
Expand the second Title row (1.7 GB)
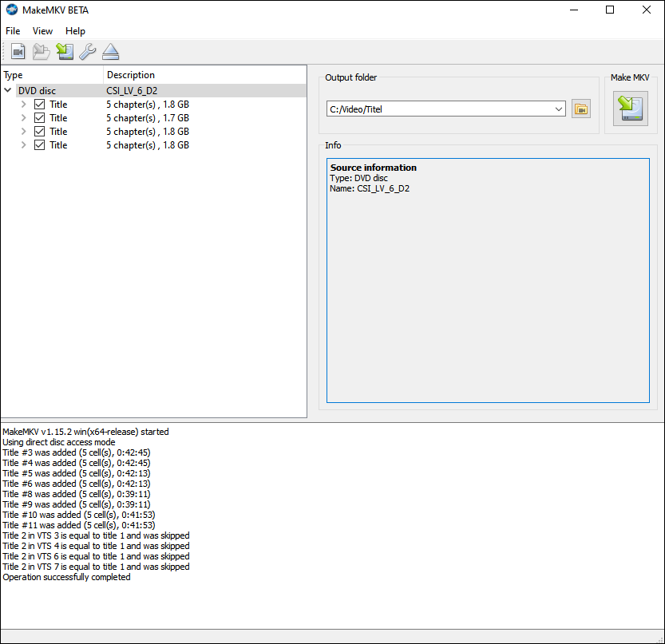(x=24, y=118)
